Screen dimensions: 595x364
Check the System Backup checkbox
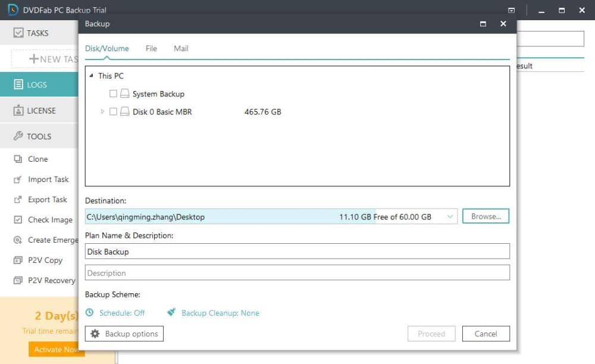[113, 93]
